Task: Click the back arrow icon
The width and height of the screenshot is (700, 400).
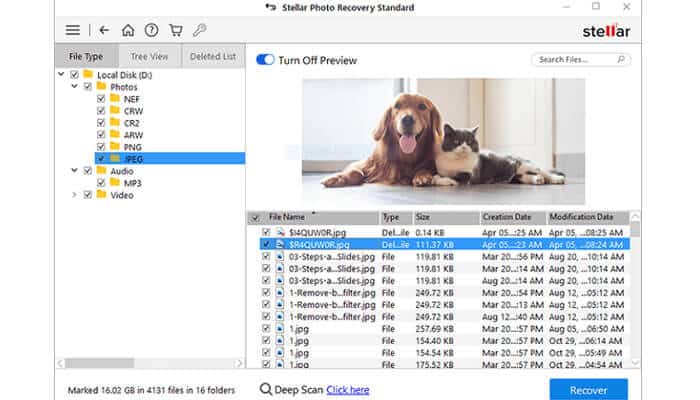Action: 105,30
